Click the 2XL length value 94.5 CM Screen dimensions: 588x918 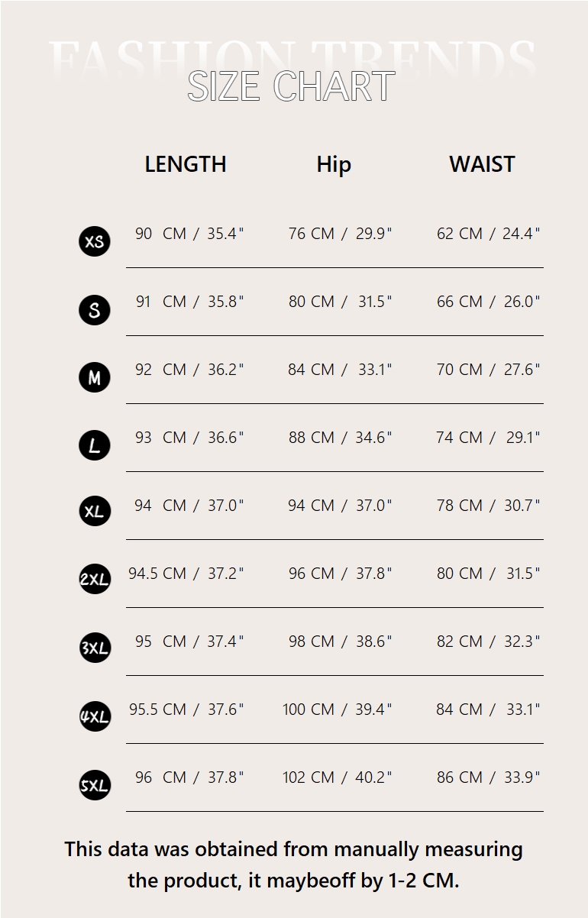(157, 574)
